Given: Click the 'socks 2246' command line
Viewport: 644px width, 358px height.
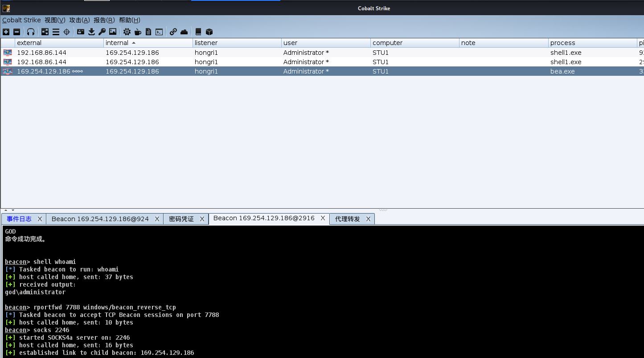Looking at the screenshot, I should (x=37, y=330).
